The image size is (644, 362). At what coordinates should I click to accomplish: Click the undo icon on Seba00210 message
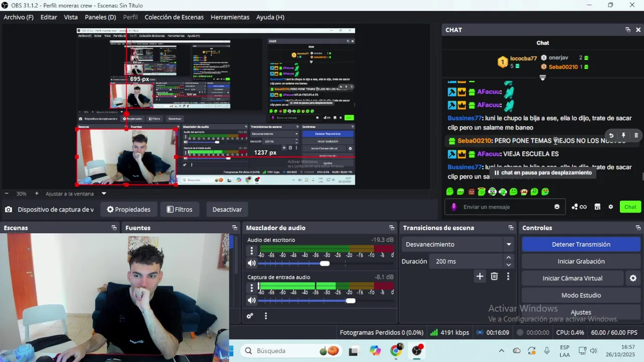pos(611,135)
